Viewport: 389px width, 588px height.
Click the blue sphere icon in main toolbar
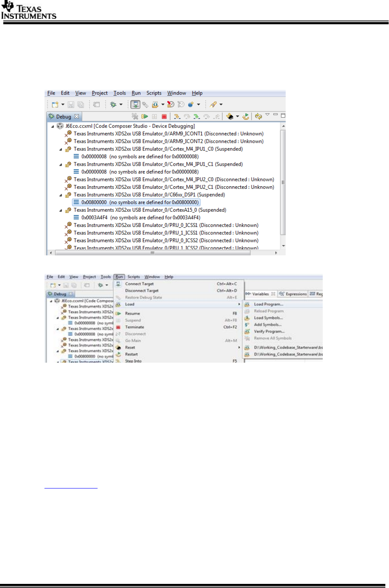pyautogui.click(x=191, y=105)
